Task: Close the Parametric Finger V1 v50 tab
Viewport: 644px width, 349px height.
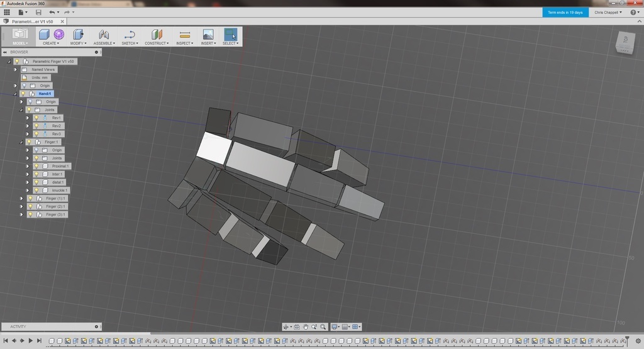Action: tap(62, 21)
